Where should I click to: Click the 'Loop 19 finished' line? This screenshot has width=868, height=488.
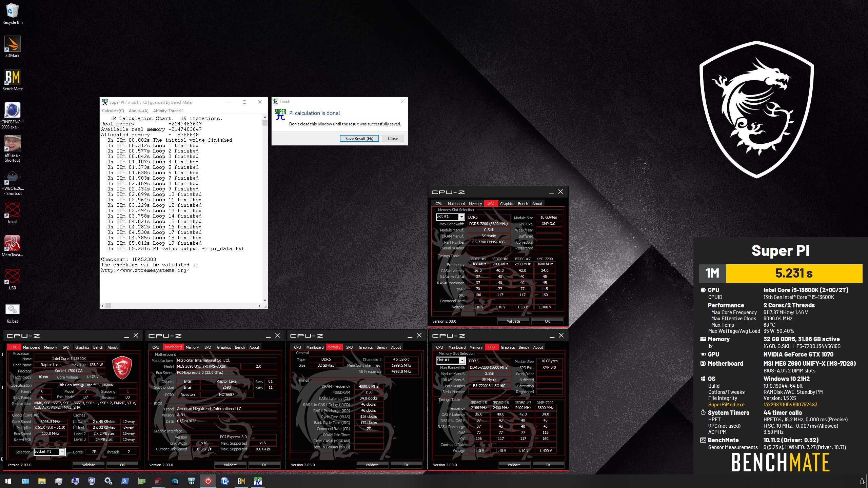[155, 243]
